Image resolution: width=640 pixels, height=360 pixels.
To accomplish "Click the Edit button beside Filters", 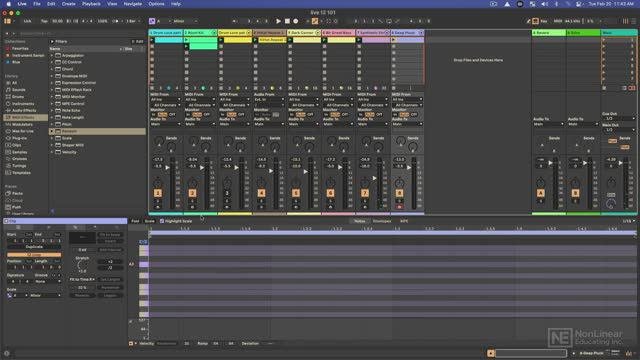I will 138,41.
